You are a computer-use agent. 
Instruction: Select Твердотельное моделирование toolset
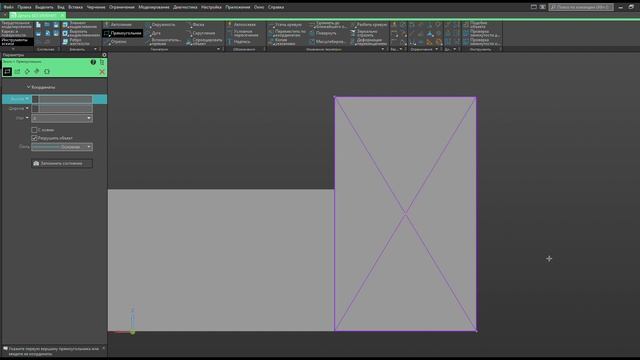coord(16,24)
